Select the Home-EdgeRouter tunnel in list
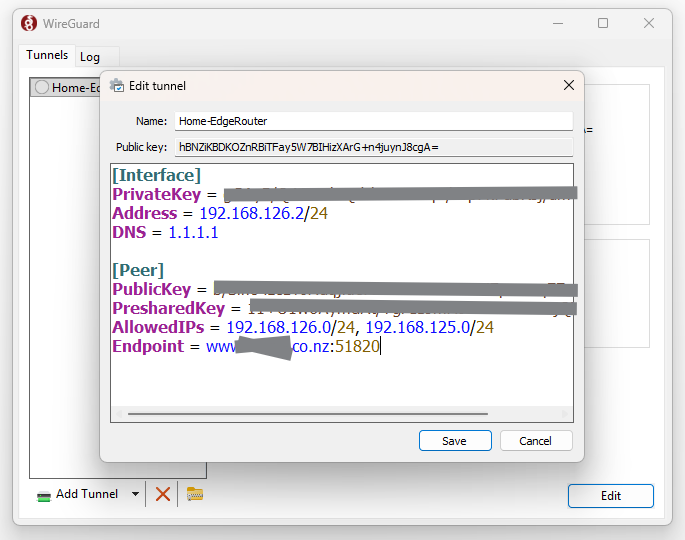685x540 pixels. click(70, 87)
